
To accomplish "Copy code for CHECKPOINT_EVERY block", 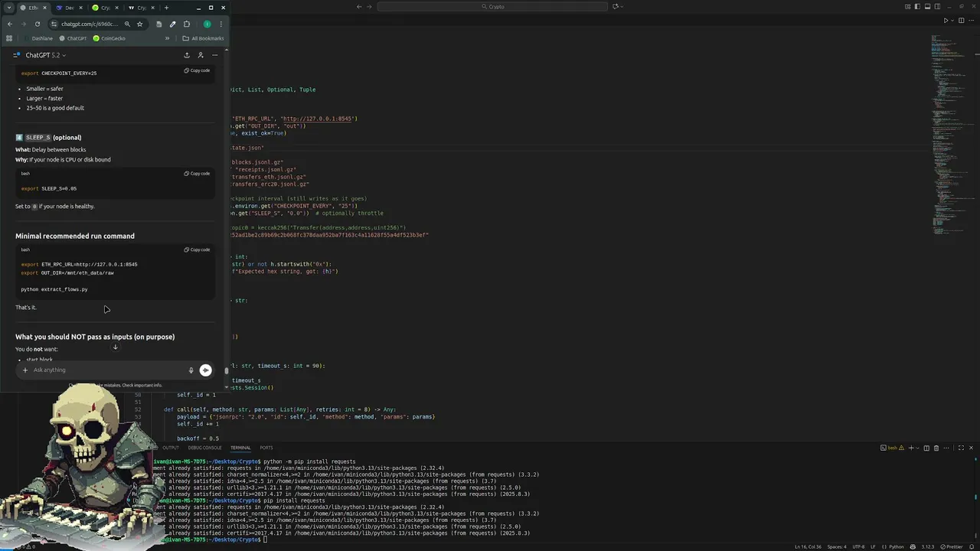I will coord(197,70).
